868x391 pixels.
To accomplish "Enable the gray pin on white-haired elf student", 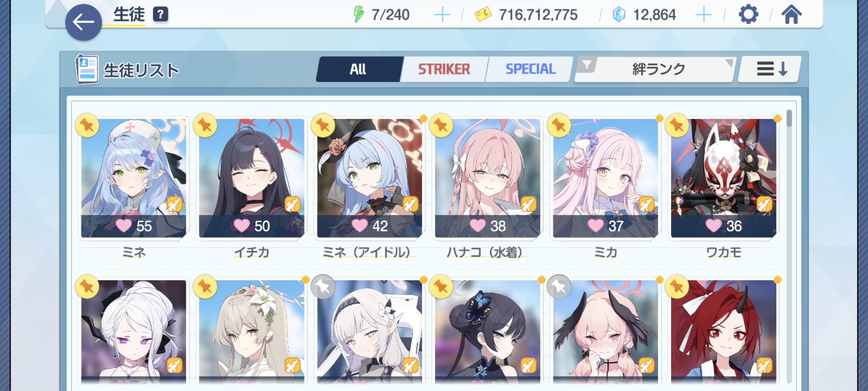I will click(x=323, y=287).
